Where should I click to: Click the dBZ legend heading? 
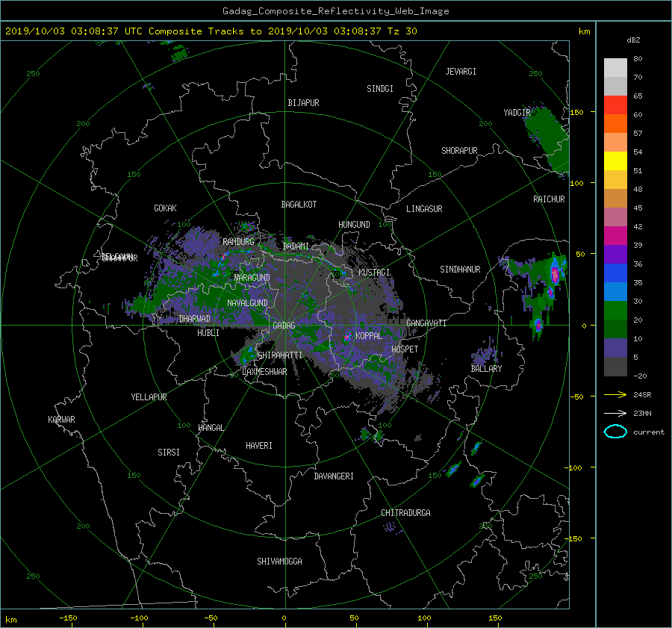click(x=633, y=40)
